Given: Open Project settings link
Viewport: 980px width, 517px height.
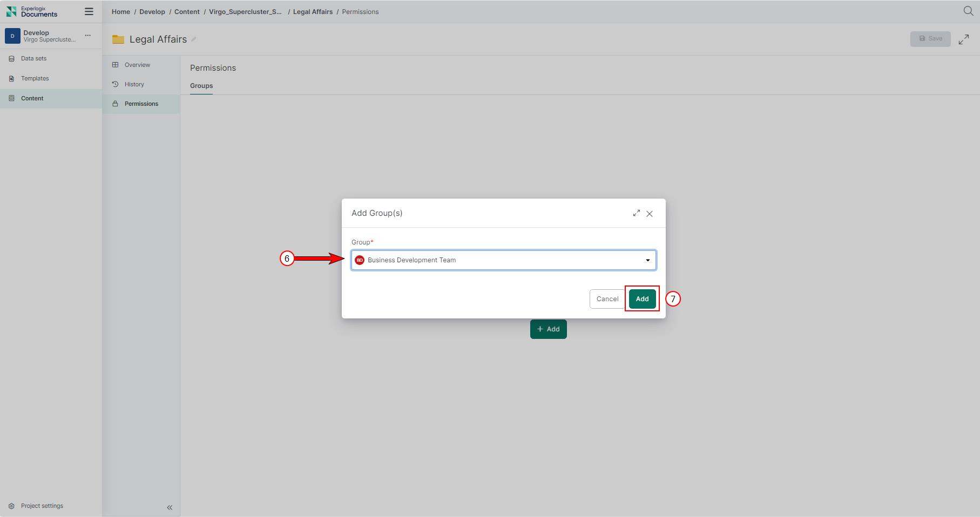Looking at the screenshot, I should coord(42,506).
